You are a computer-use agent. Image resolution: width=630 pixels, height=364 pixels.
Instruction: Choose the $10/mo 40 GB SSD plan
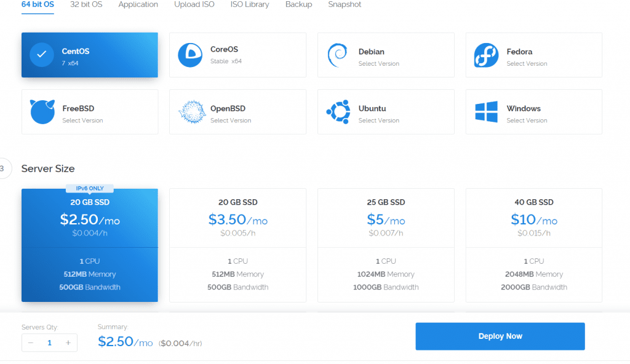point(533,245)
